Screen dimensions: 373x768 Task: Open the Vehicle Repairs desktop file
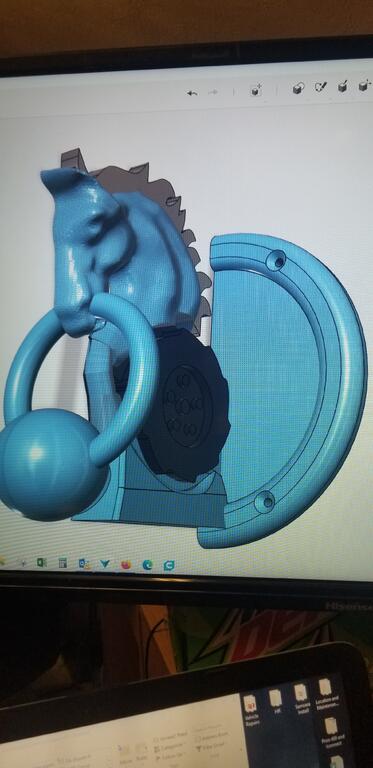[252, 711]
